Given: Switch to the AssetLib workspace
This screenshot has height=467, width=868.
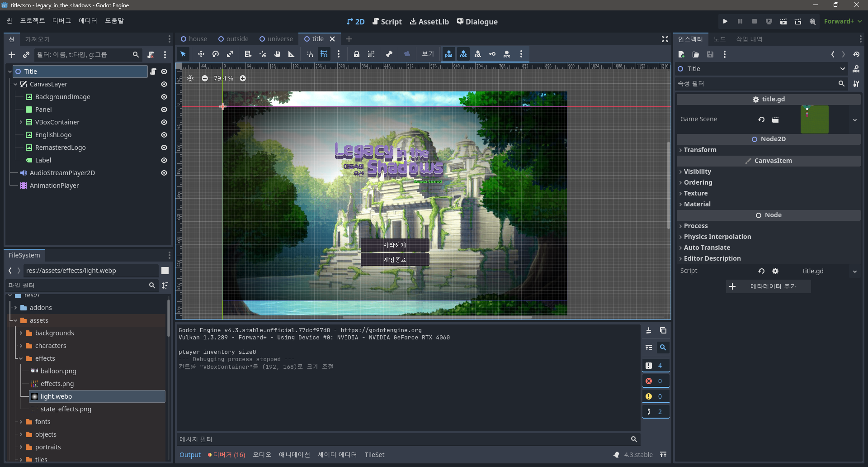Looking at the screenshot, I should click(x=429, y=22).
